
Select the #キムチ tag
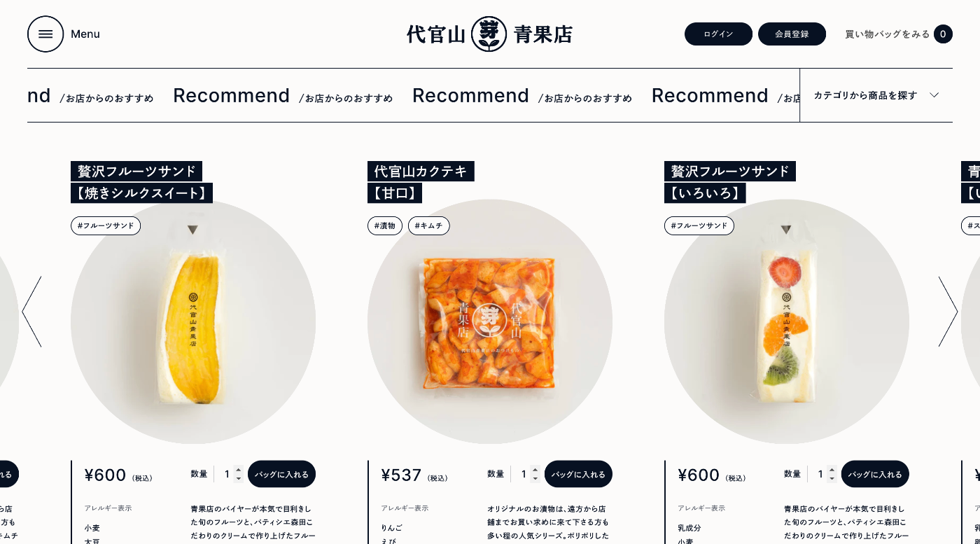tap(428, 225)
